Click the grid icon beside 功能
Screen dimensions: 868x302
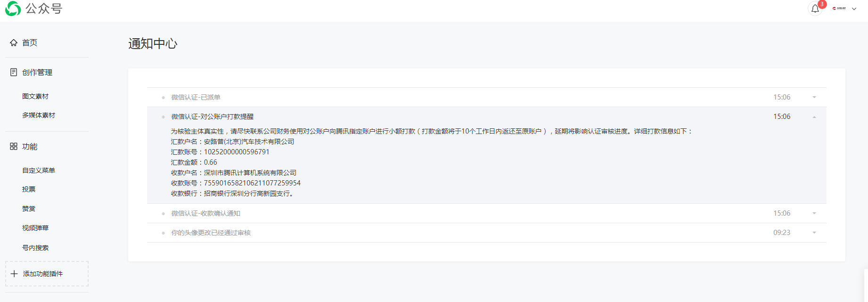point(14,146)
